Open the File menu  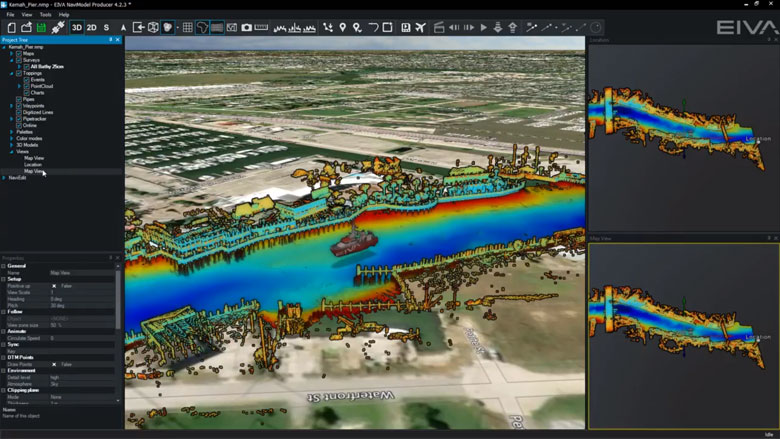click(x=8, y=15)
